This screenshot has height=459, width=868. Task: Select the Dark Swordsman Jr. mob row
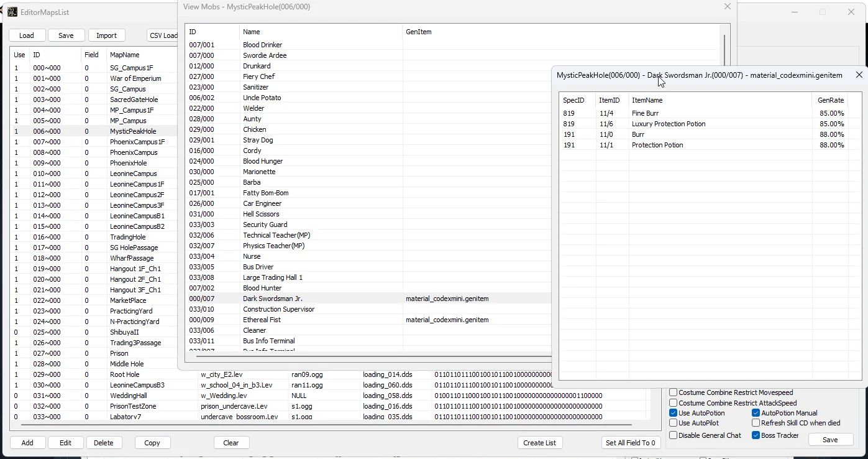click(x=368, y=299)
